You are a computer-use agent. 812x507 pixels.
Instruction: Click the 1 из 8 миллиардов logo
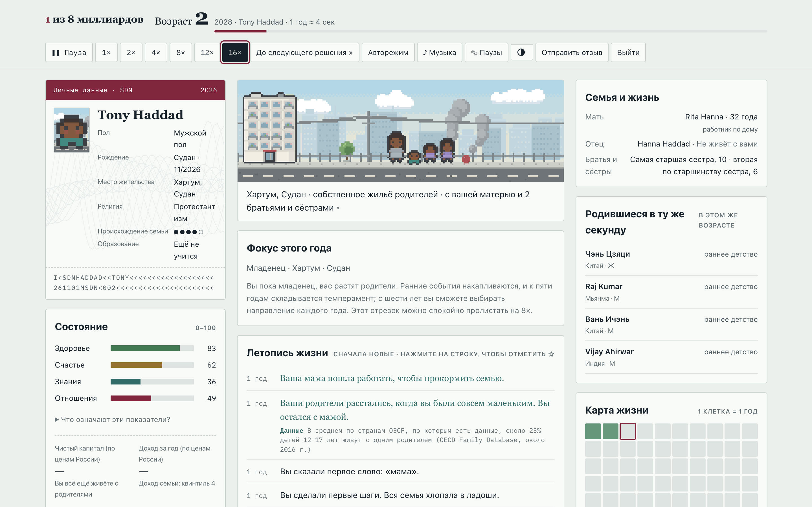95,19
